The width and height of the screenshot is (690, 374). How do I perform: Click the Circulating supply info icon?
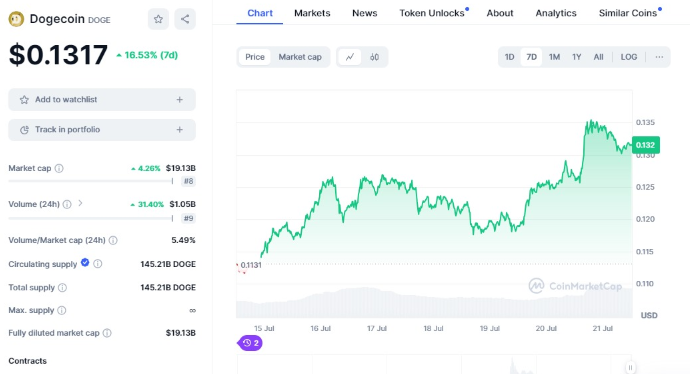(98, 264)
